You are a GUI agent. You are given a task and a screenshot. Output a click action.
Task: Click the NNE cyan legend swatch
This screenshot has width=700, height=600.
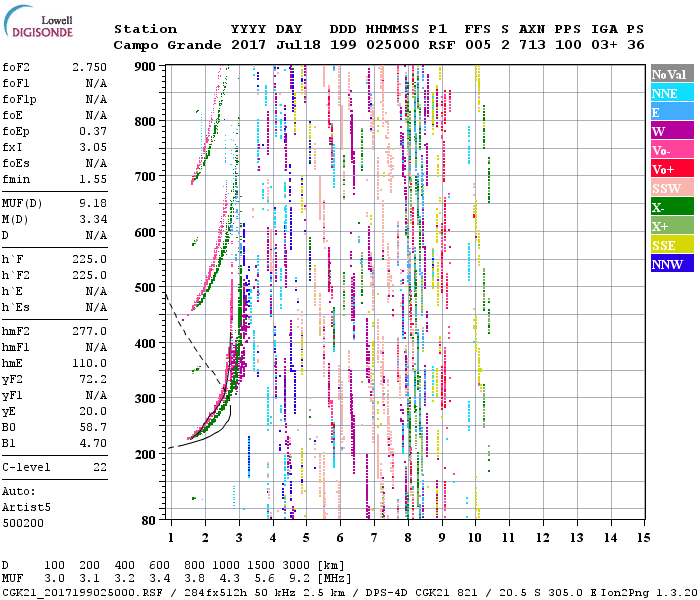coord(672,92)
